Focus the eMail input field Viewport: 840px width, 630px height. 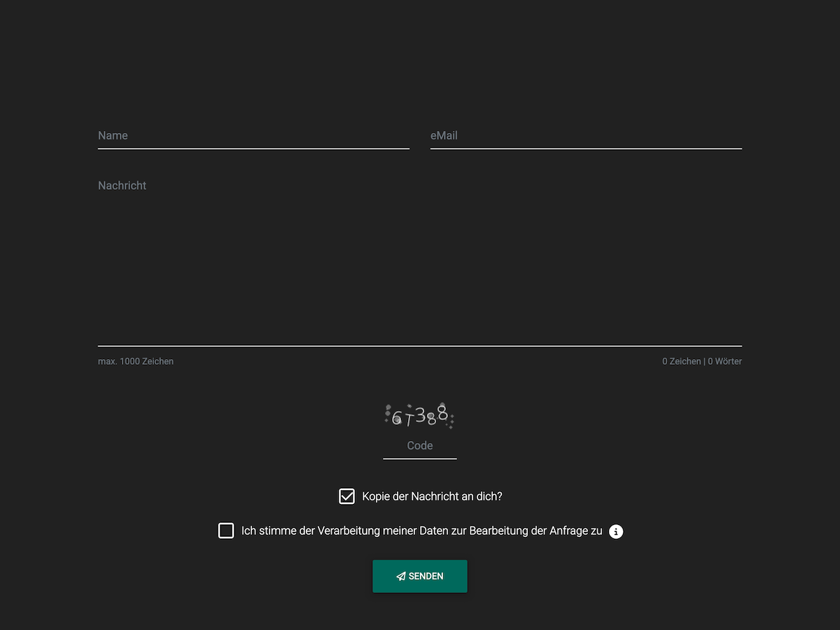pyautogui.click(x=586, y=136)
